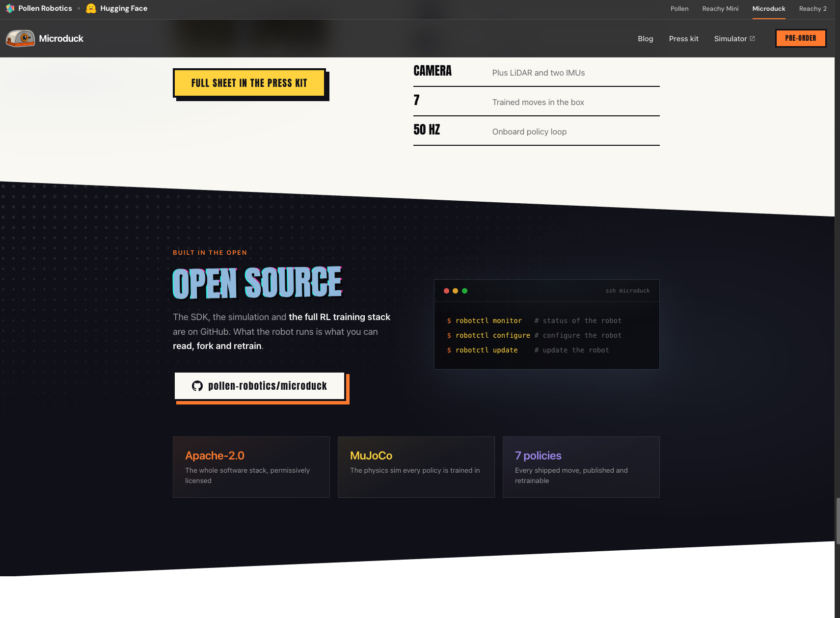Click '# status of the robot' comment
Image resolution: width=840 pixels, height=618 pixels.
[x=578, y=321]
